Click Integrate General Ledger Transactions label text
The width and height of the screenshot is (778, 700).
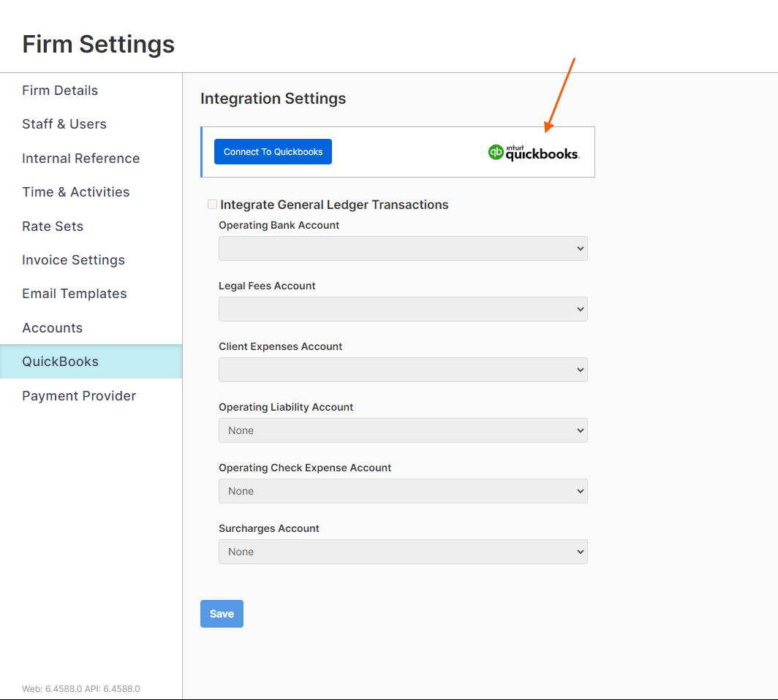[x=334, y=205]
